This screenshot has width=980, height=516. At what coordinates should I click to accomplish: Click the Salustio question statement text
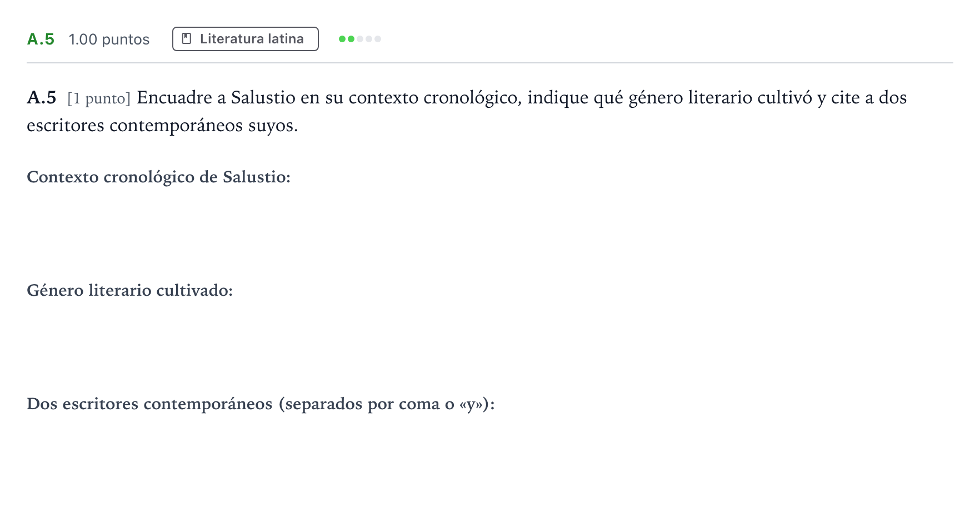coord(467,111)
